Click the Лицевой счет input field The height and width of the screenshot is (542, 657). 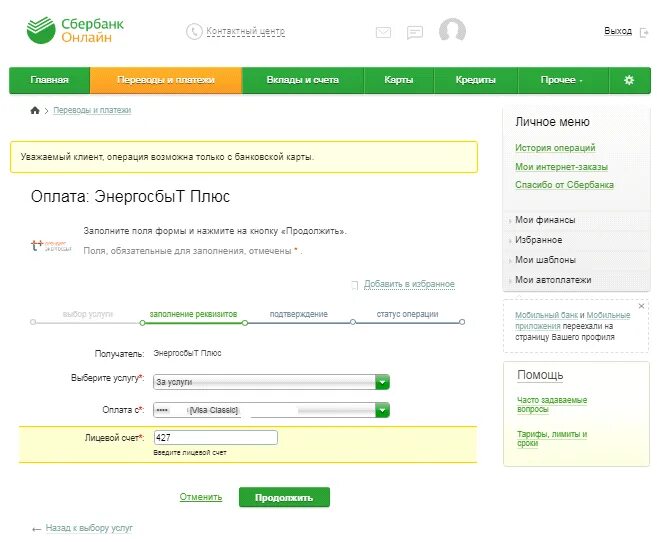[x=215, y=438]
